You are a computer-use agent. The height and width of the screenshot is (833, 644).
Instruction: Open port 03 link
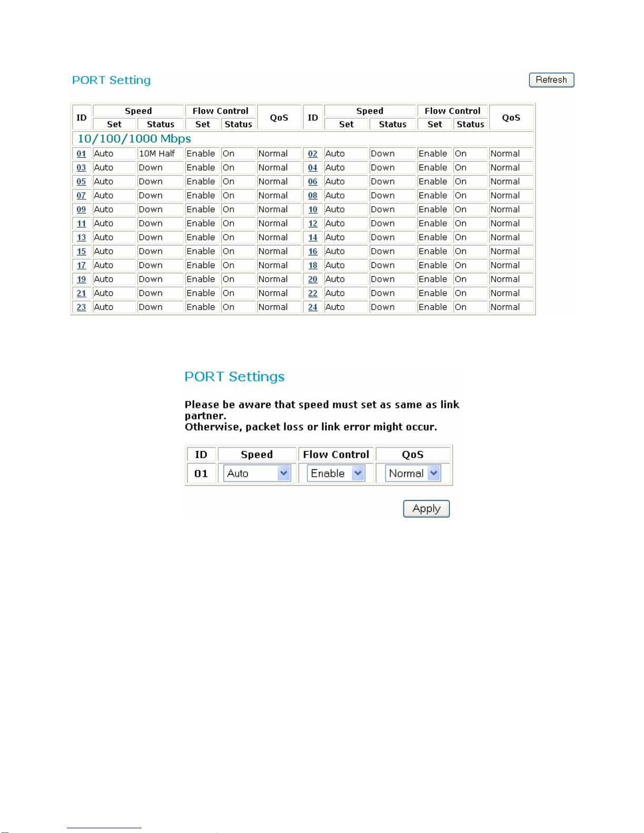click(x=81, y=168)
